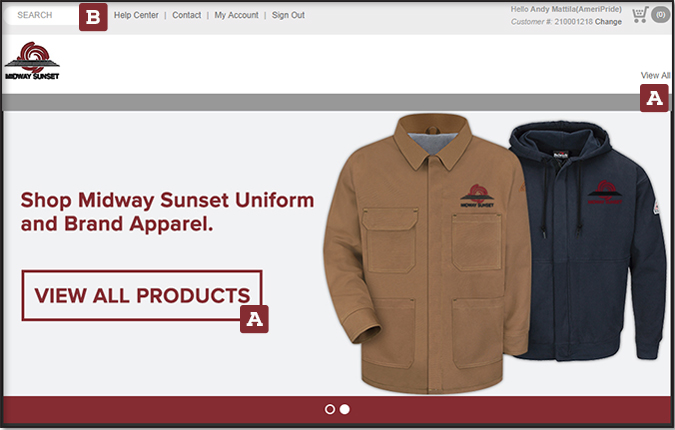
Task: Open the Help Center page
Action: coord(136,15)
